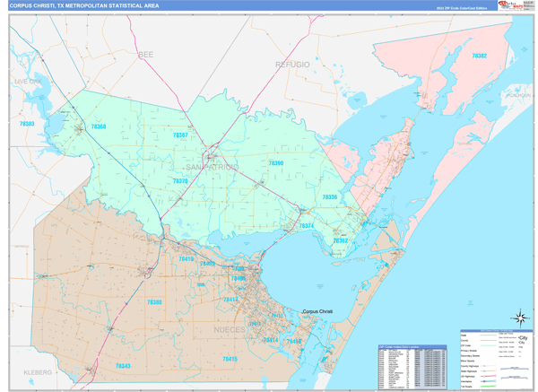Click the compass rose icon
This screenshot has width=538, height=392.
click(521, 318)
